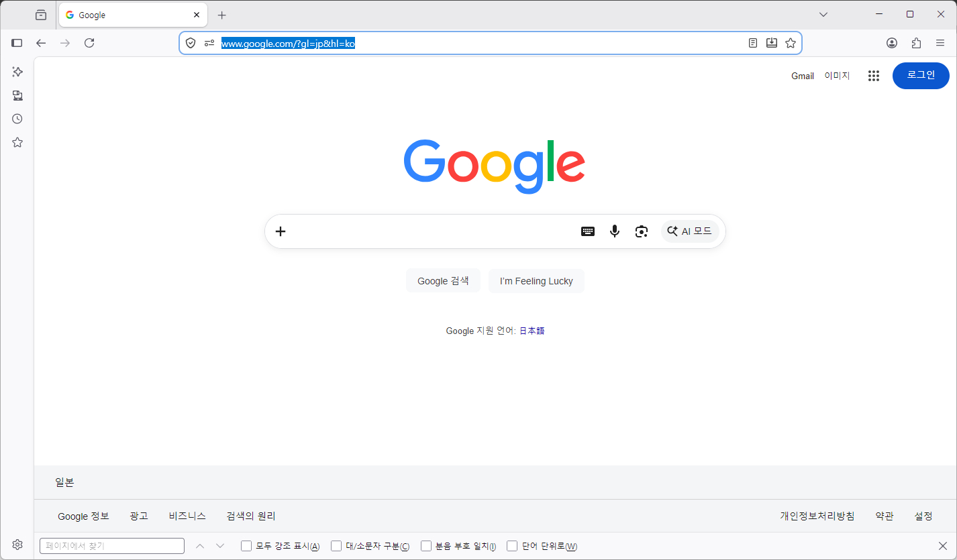Click the plus icon in search box

pos(281,231)
